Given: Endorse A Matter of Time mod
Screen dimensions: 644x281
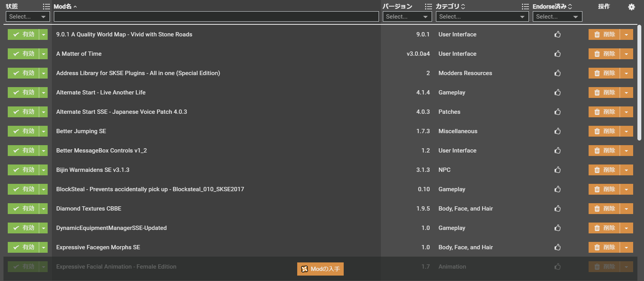Looking at the screenshot, I should click(558, 54).
